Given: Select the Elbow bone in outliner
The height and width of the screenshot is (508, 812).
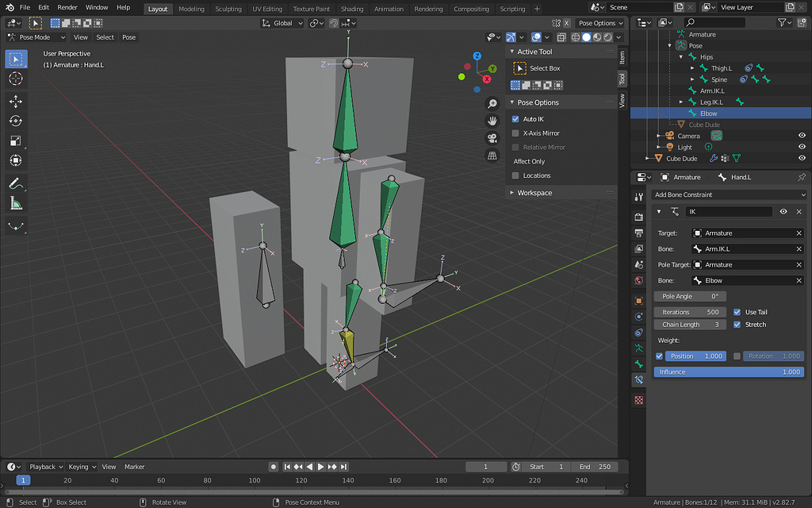Looking at the screenshot, I should click(708, 114).
